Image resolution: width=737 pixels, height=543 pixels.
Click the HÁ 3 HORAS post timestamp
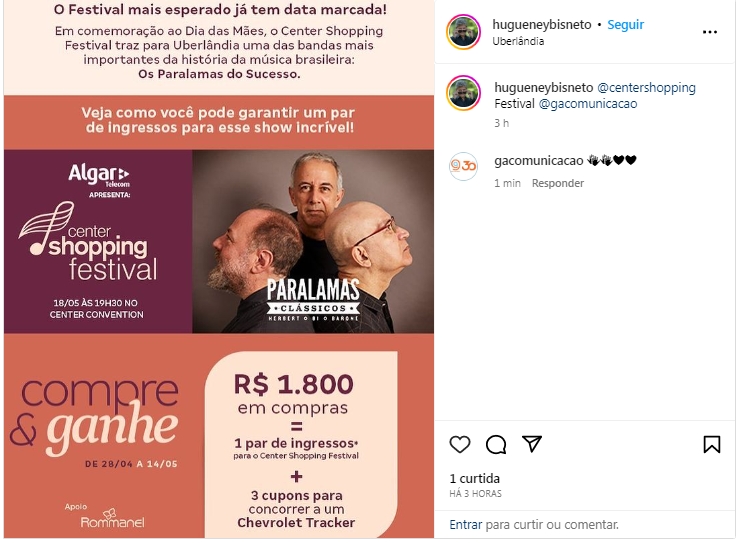click(475, 494)
